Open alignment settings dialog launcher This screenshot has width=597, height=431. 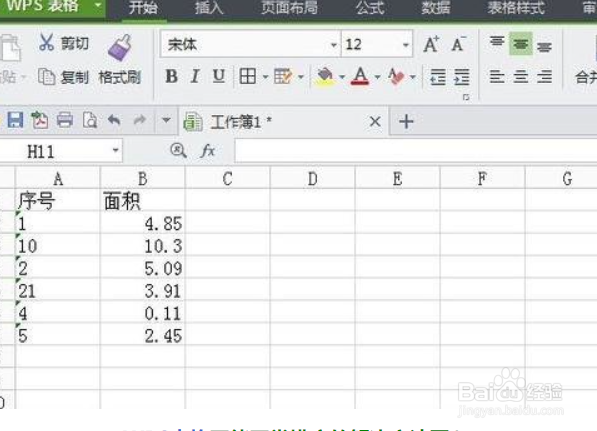466,98
